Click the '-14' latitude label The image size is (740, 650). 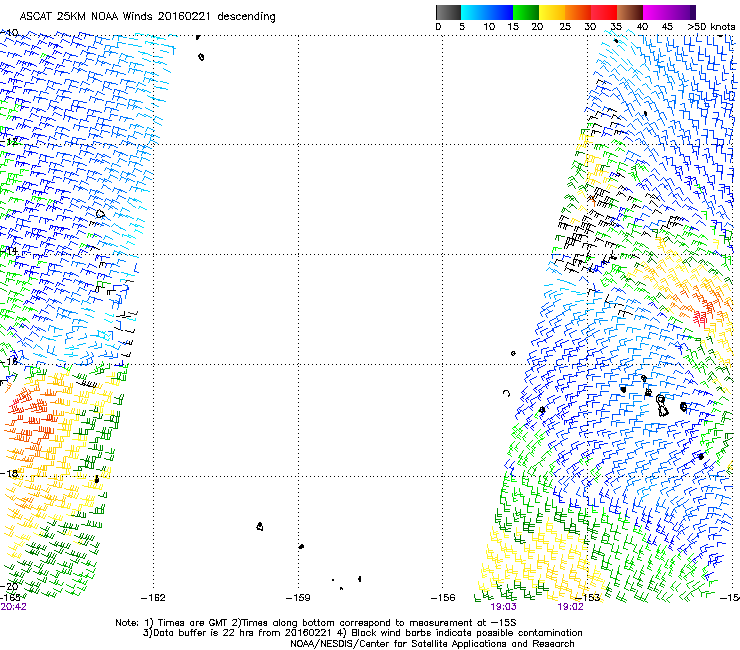pos(9,251)
